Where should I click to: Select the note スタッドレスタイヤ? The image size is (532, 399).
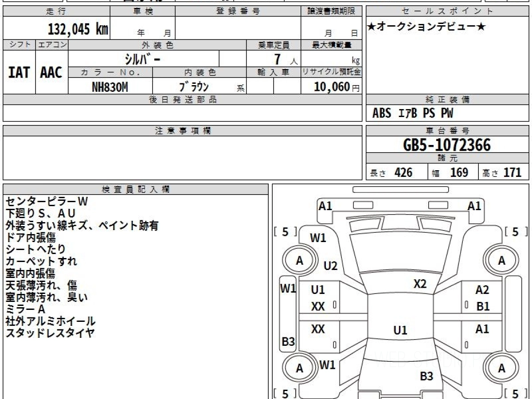pos(50,333)
